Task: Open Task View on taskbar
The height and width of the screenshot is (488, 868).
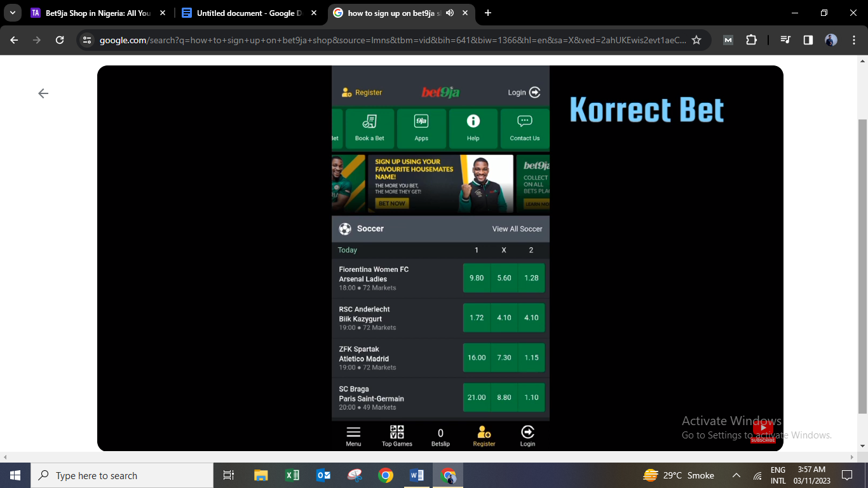Action: [x=229, y=475]
